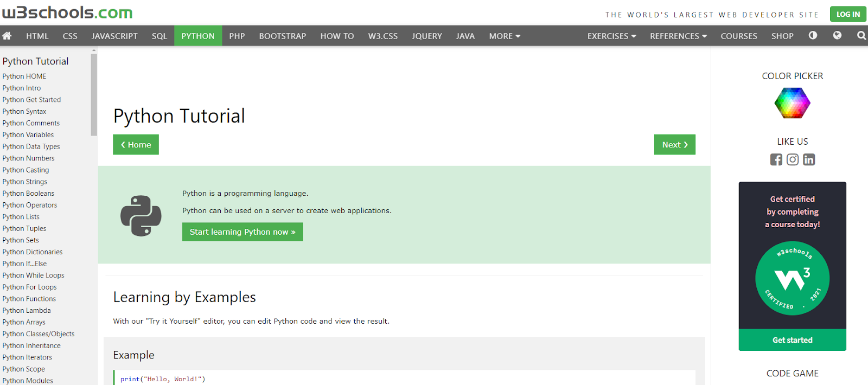
Task: Open Python Data Types link
Action: point(31,146)
